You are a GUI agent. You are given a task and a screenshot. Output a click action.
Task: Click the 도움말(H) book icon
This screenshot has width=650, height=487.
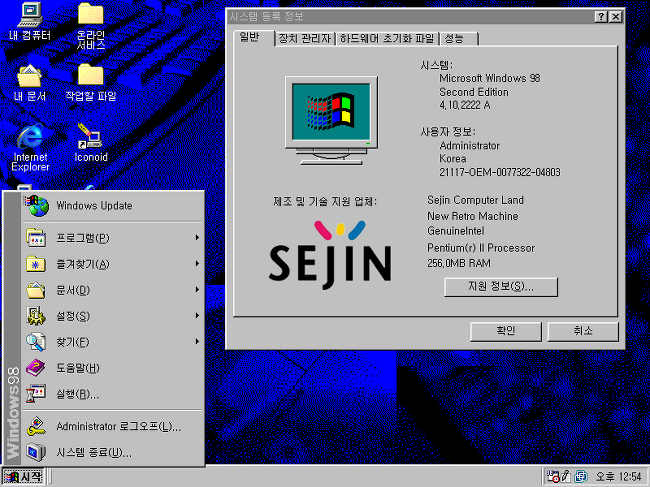36,368
